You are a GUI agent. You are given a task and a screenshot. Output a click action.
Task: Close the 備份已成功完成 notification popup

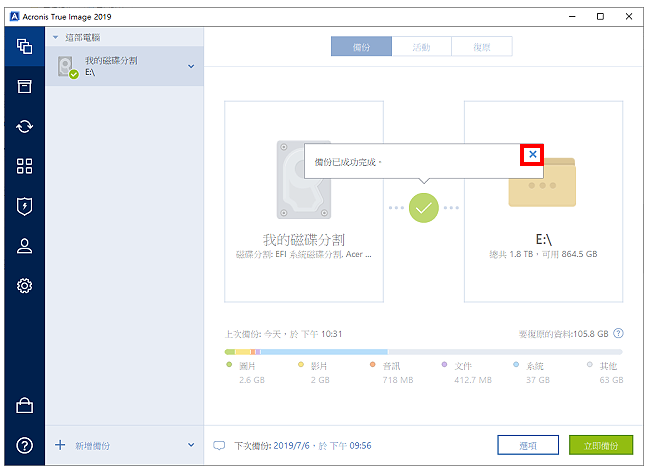point(533,155)
